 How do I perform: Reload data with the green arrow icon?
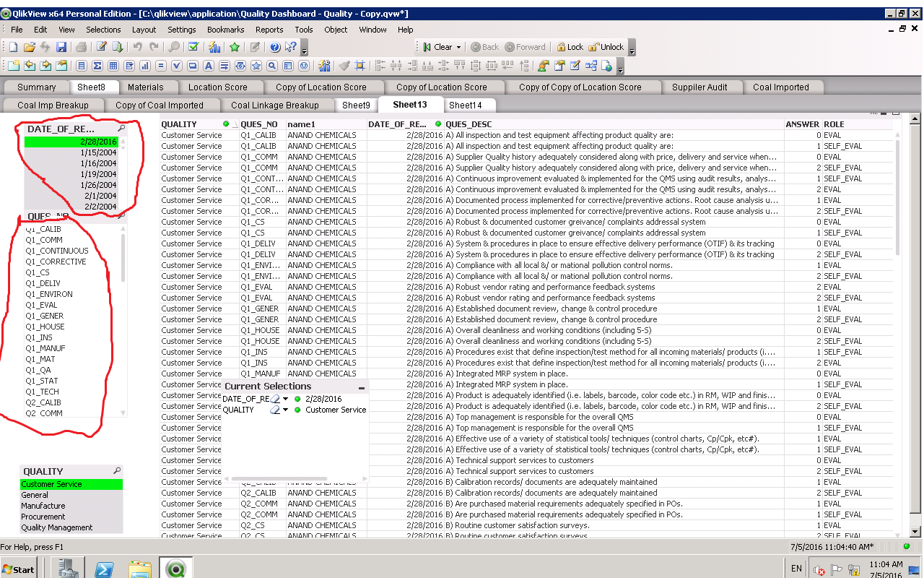coord(118,47)
